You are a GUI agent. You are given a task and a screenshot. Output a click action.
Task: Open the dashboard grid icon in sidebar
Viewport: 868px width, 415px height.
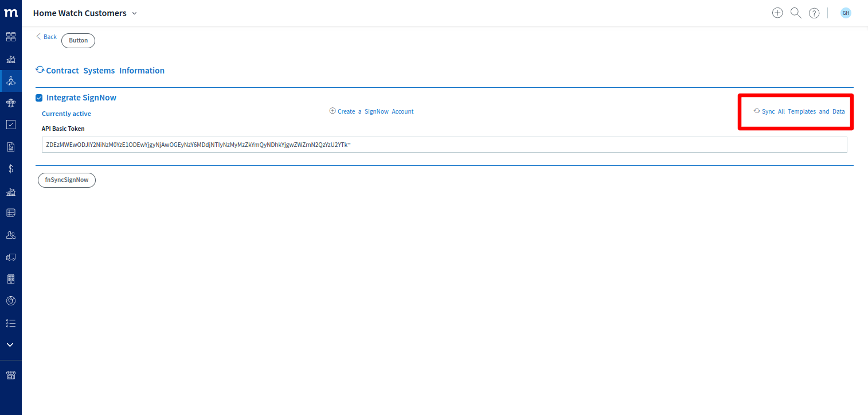(10, 37)
